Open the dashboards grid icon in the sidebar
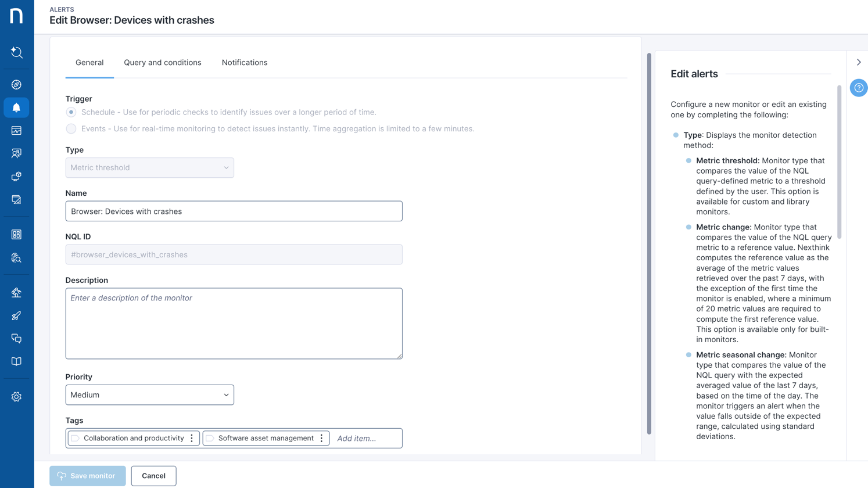Image resolution: width=868 pixels, height=488 pixels. click(x=16, y=235)
